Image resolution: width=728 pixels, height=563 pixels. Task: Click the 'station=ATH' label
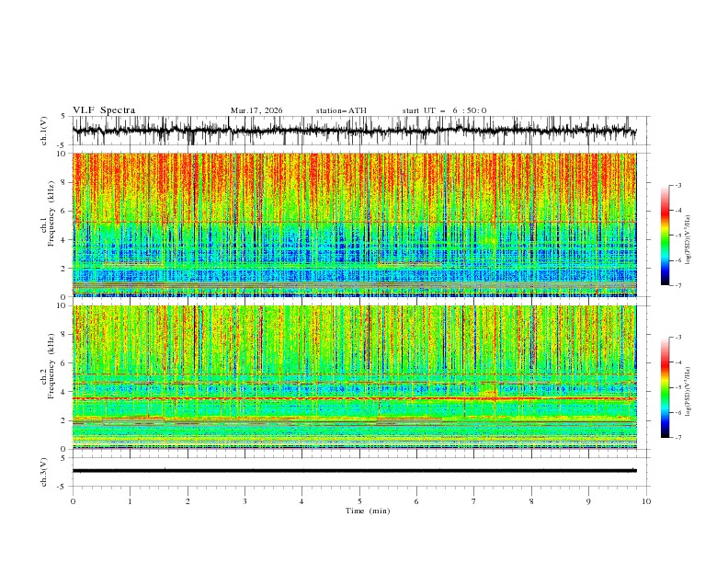[341, 110]
